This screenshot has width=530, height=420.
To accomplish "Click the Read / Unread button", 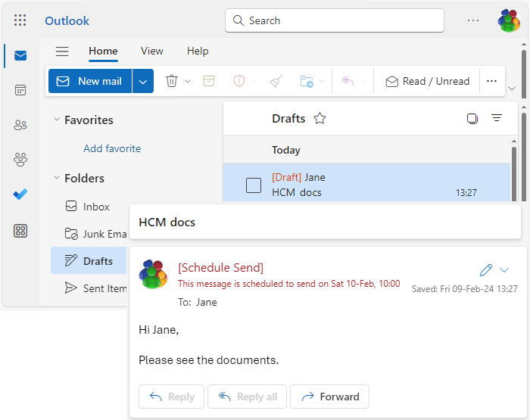I will coord(428,81).
